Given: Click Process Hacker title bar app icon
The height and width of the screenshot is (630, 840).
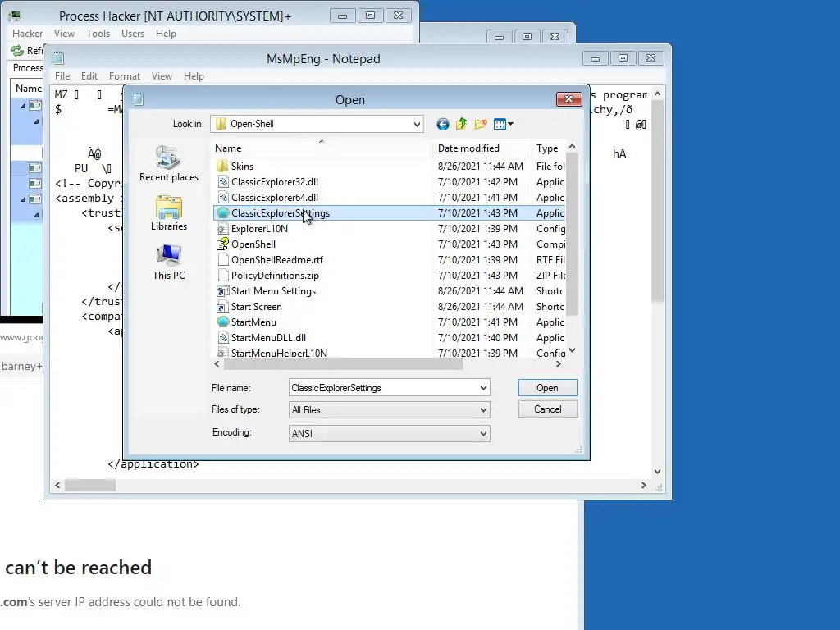Looking at the screenshot, I should pyautogui.click(x=15, y=16).
